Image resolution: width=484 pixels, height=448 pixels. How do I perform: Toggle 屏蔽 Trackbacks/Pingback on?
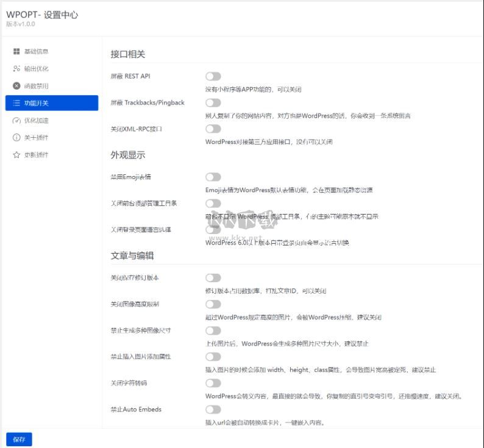point(213,102)
